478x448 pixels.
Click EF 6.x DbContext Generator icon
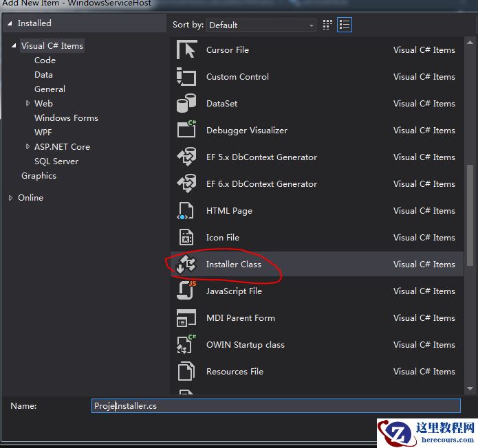point(186,183)
